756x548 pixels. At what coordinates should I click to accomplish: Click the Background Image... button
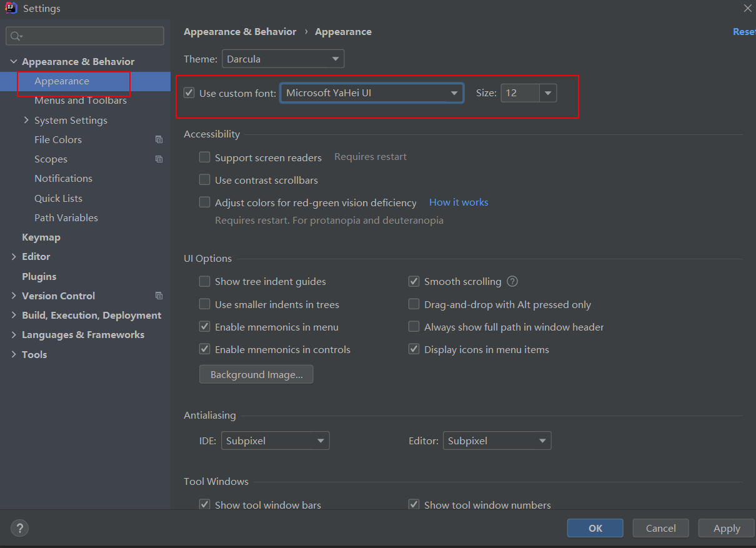coord(256,374)
